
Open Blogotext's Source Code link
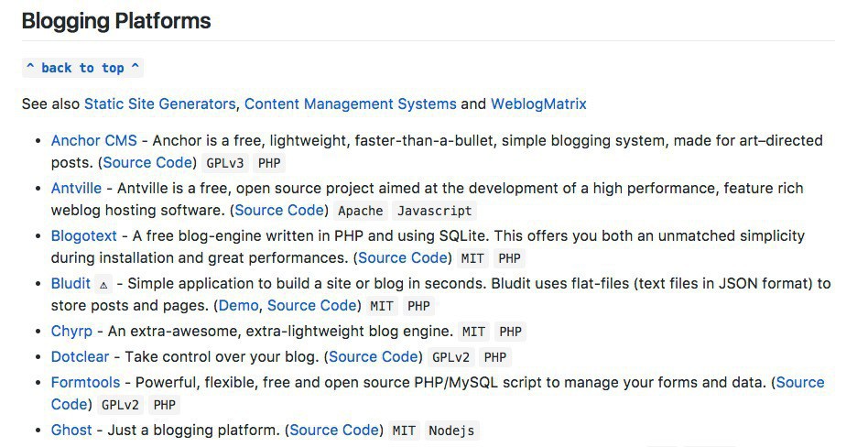point(402,257)
